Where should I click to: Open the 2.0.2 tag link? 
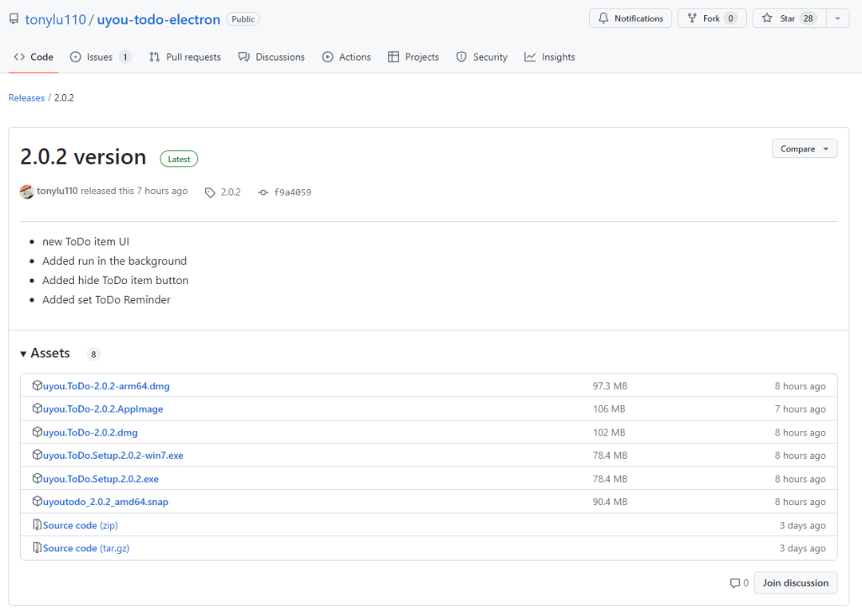click(x=231, y=192)
